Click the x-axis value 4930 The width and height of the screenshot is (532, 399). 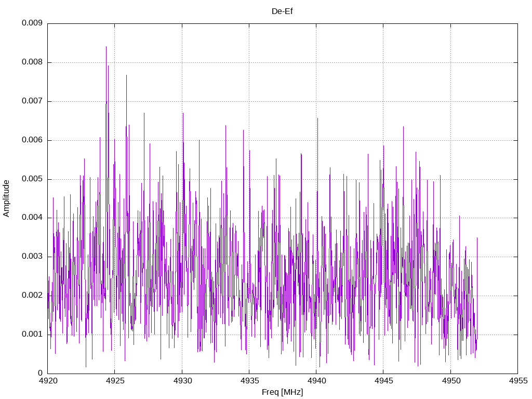pyautogui.click(x=182, y=381)
